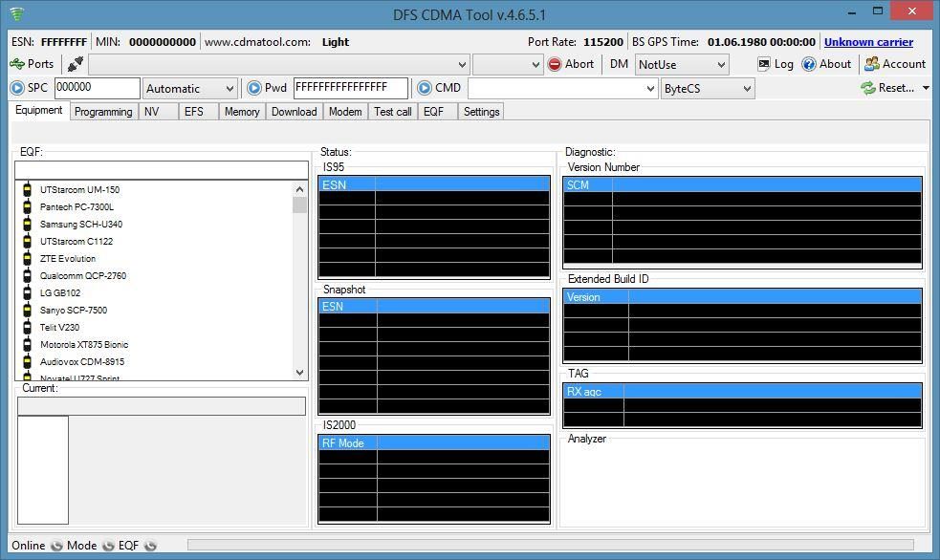
Task: Open the About dialog
Action: pos(826,64)
